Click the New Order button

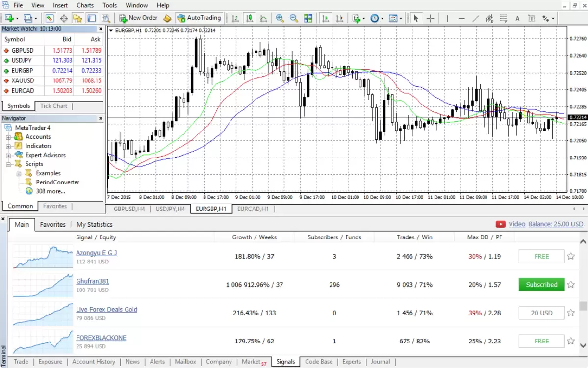pos(138,18)
